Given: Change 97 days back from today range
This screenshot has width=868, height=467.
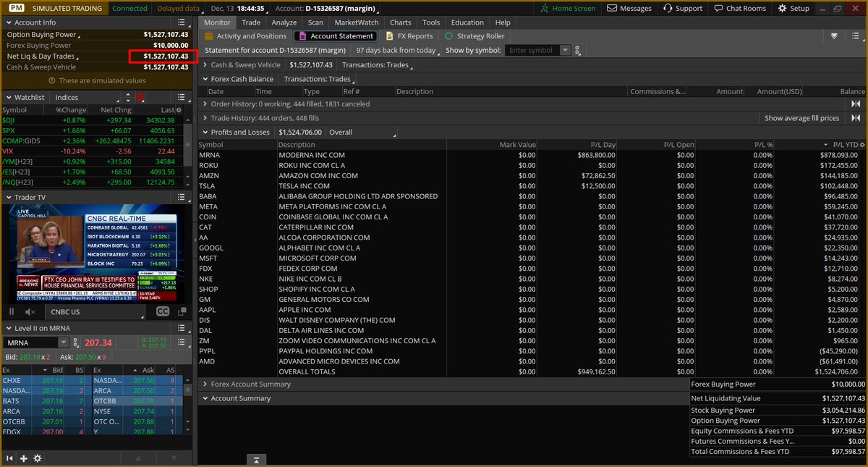Looking at the screenshot, I should click(397, 51).
